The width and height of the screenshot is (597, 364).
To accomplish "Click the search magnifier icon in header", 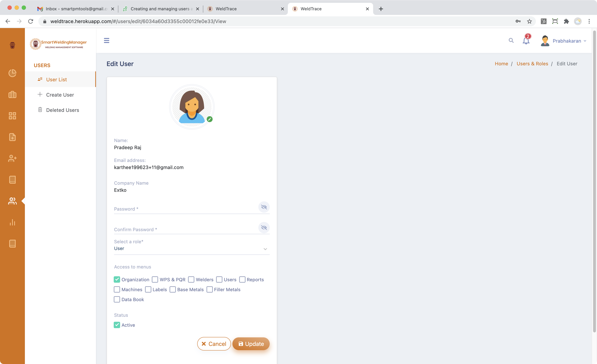I will pyautogui.click(x=511, y=40).
